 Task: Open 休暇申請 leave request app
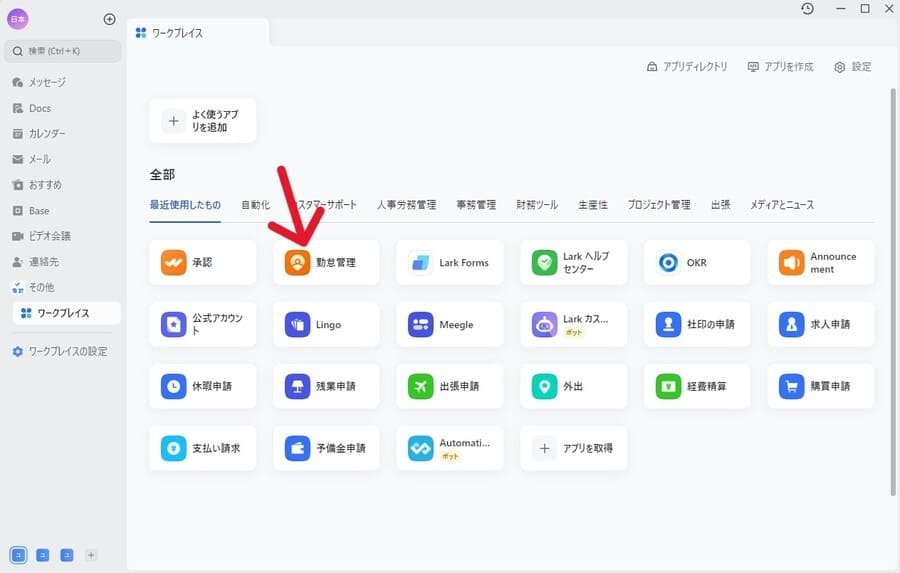(203, 386)
